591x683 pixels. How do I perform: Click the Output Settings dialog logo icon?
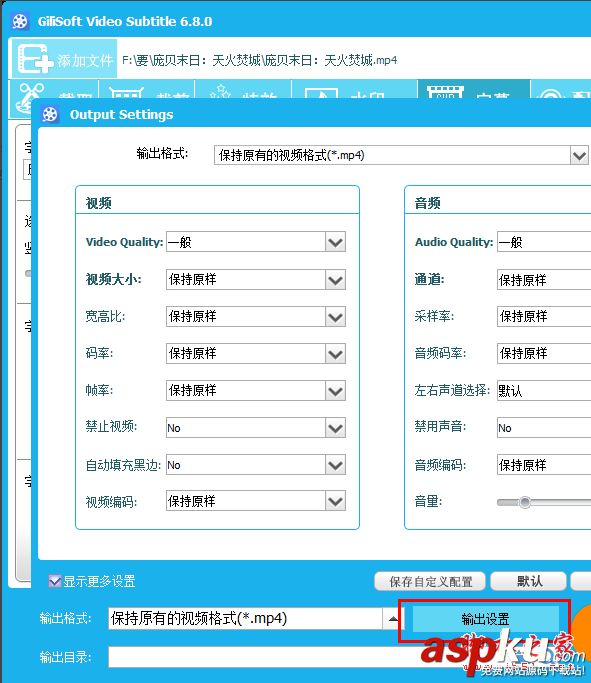pyautogui.click(x=50, y=115)
